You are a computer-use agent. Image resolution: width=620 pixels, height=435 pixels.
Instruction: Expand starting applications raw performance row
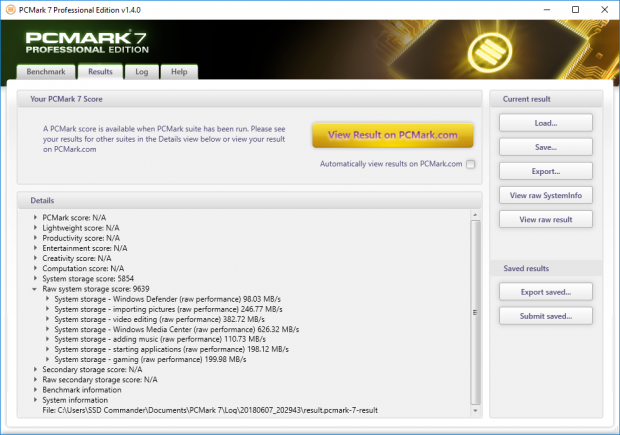(47, 349)
